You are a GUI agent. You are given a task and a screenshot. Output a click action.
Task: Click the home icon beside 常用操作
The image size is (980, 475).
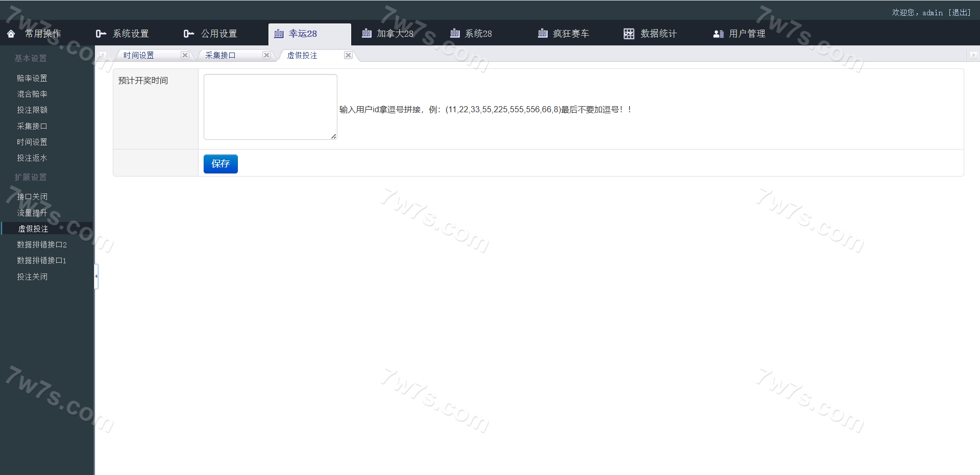click(x=11, y=34)
